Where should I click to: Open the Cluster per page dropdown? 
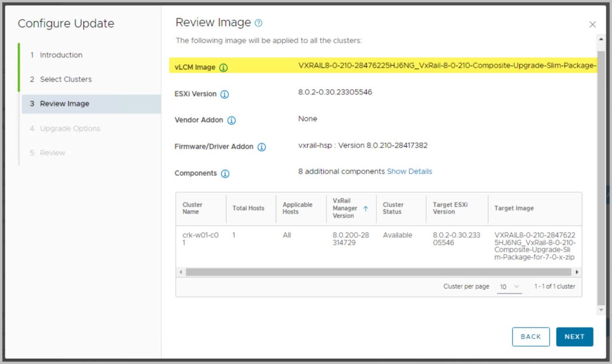[x=510, y=287]
